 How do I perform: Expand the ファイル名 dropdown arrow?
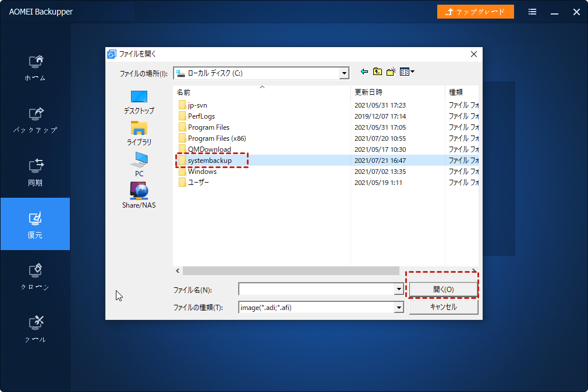(x=399, y=289)
